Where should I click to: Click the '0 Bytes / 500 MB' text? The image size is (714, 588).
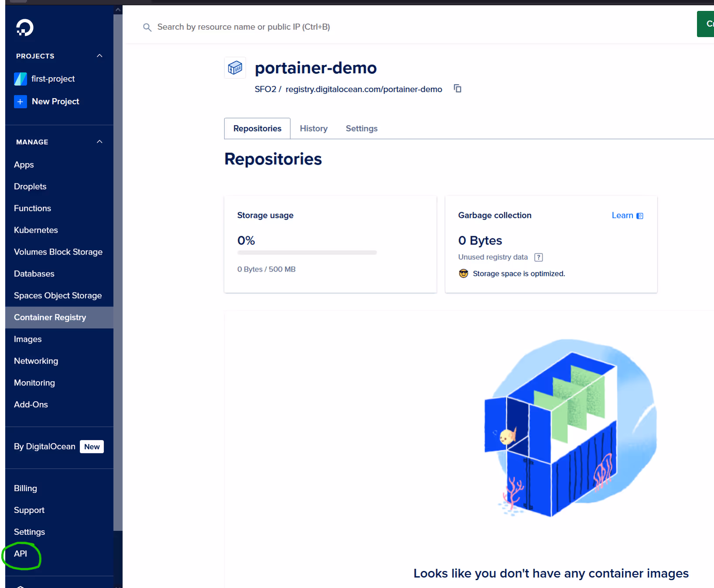tap(266, 269)
